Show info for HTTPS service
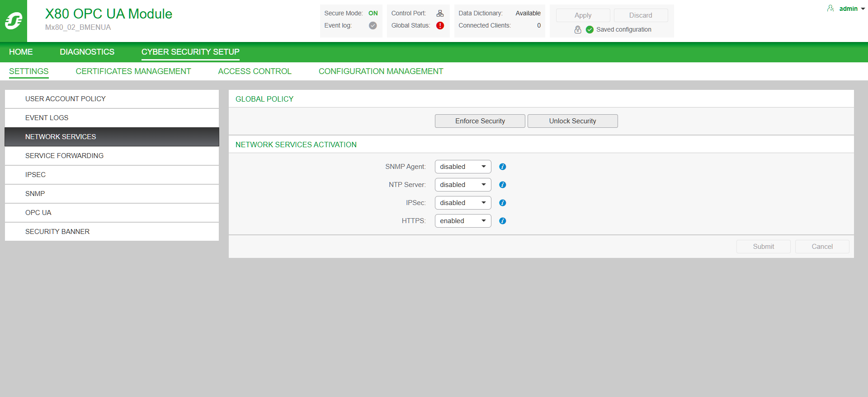Image resolution: width=868 pixels, height=397 pixels. 502,221
